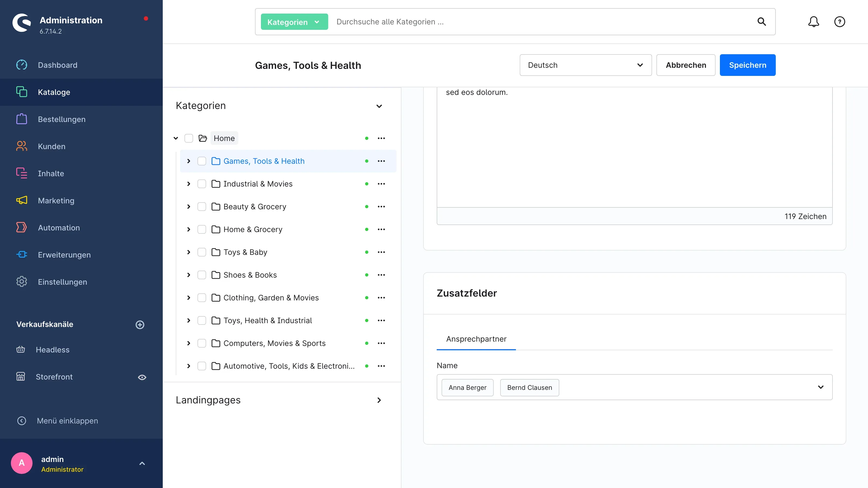Open the Deutsch language dropdown
This screenshot has height=488, width=868.
586,65
